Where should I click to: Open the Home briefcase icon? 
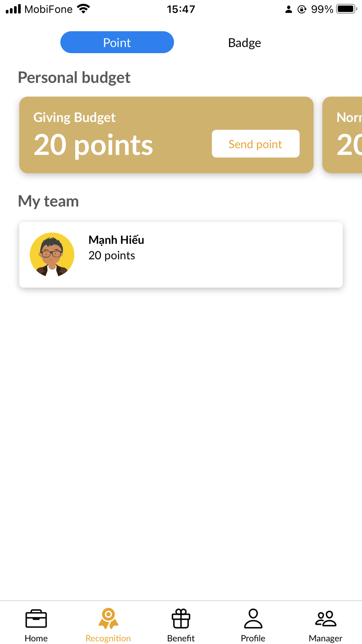(x=36, y=619)
